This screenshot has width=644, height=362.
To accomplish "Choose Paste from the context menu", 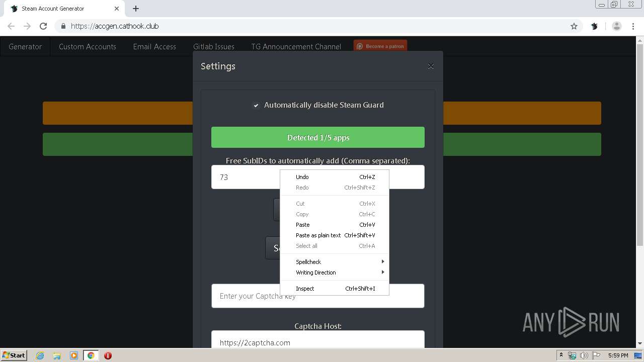I will pyautogui.click(x=335, y=225).
